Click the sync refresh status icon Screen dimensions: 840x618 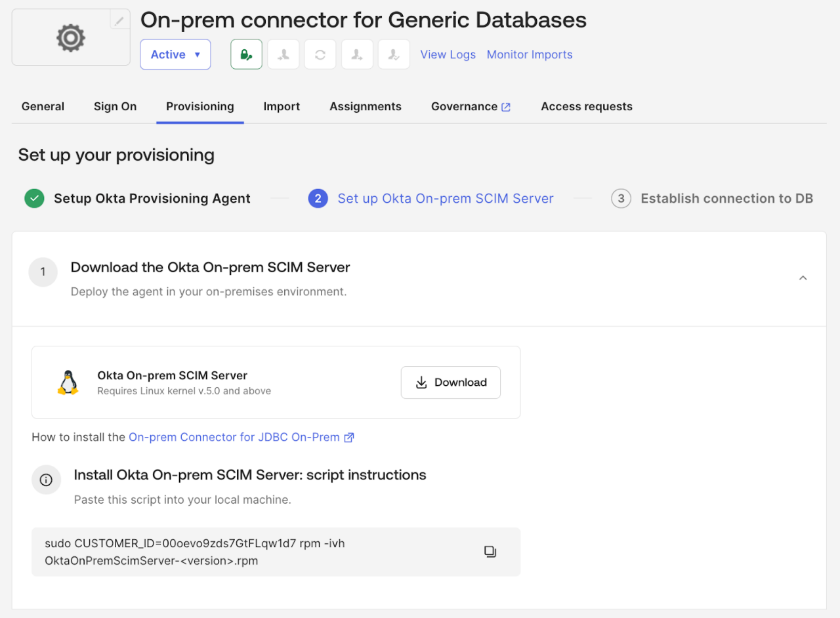[320, 54]
